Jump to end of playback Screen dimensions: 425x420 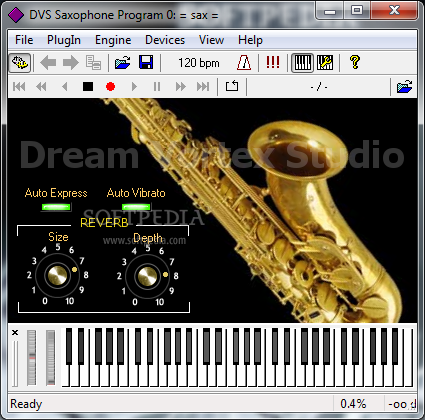tap(203, 87)
